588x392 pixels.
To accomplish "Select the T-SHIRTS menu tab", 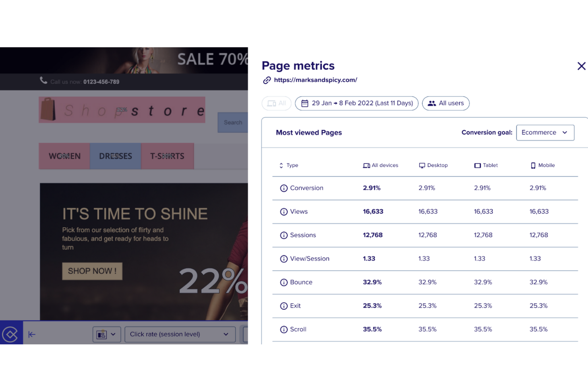I will 167,156.
